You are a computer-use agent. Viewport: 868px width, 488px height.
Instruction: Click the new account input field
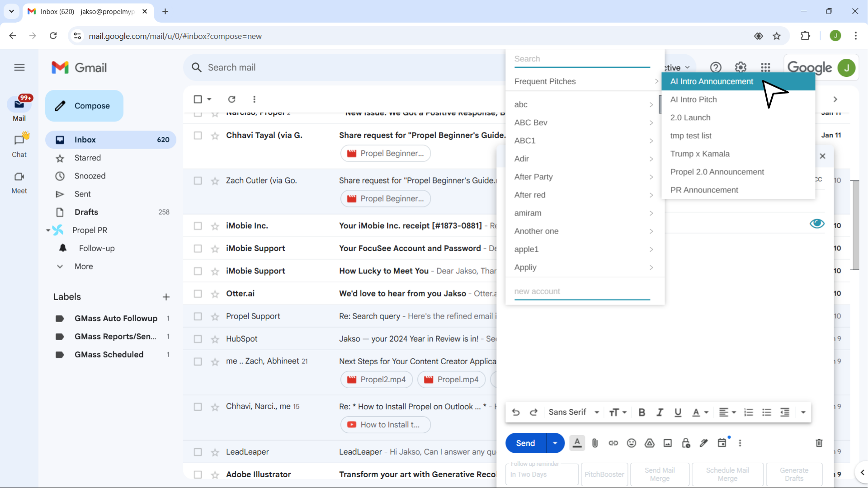tap(582, 292)
